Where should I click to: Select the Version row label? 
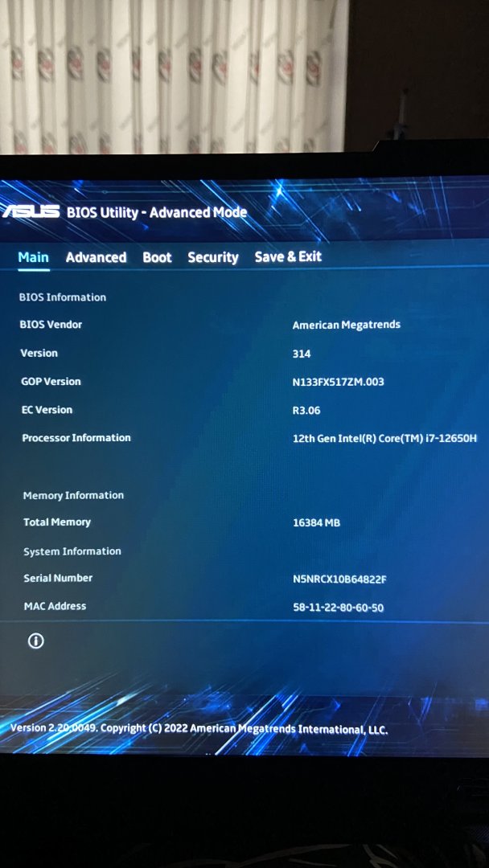coord(39,353)
